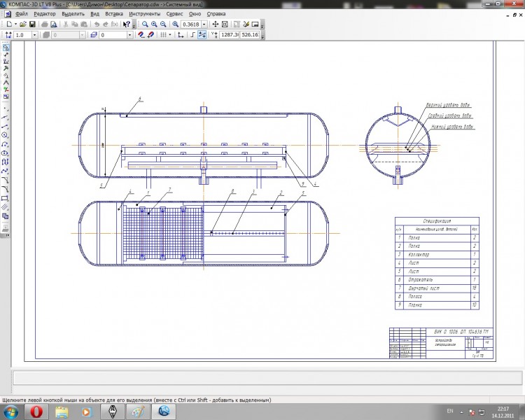This screenshot has height=420, width=525.
Task: Select the Rectangle tool
Action: [x=5, y=198]
